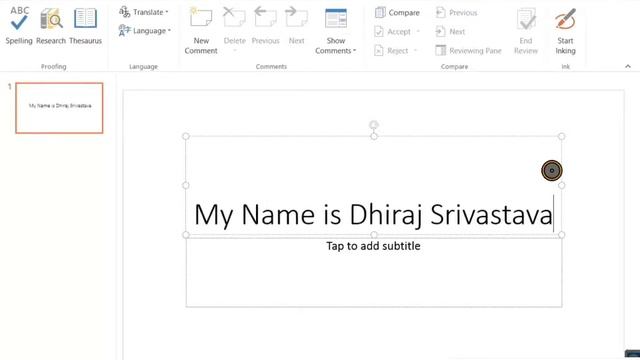Open the Accept dropdown arrow
640x360 pixels.
418,31
